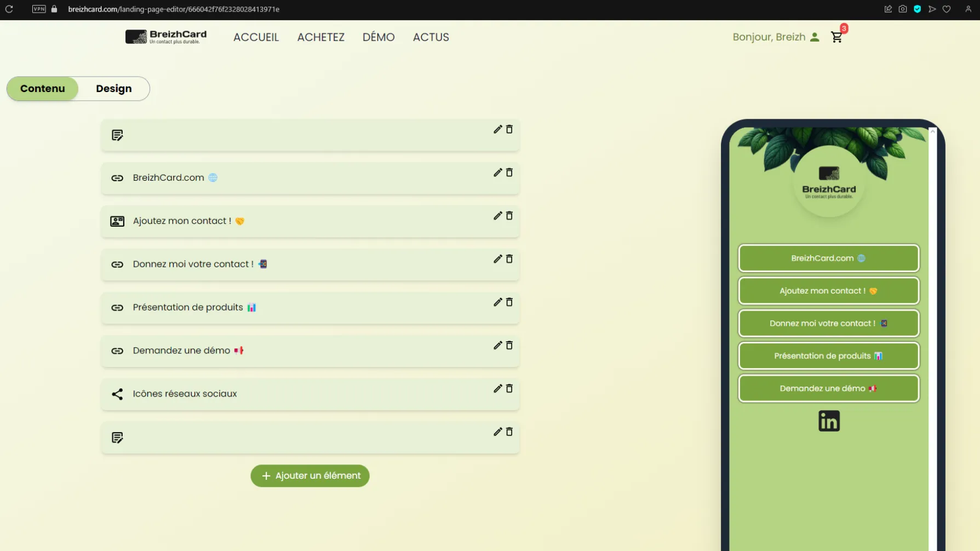Click the phone preview scrollbar up arrow
Viewport: 980px width, 551px height.
(x=932, y=131)
